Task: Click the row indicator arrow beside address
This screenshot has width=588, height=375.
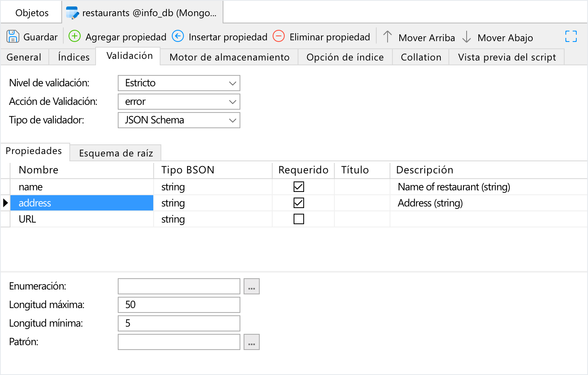Action: pos(5,203)
